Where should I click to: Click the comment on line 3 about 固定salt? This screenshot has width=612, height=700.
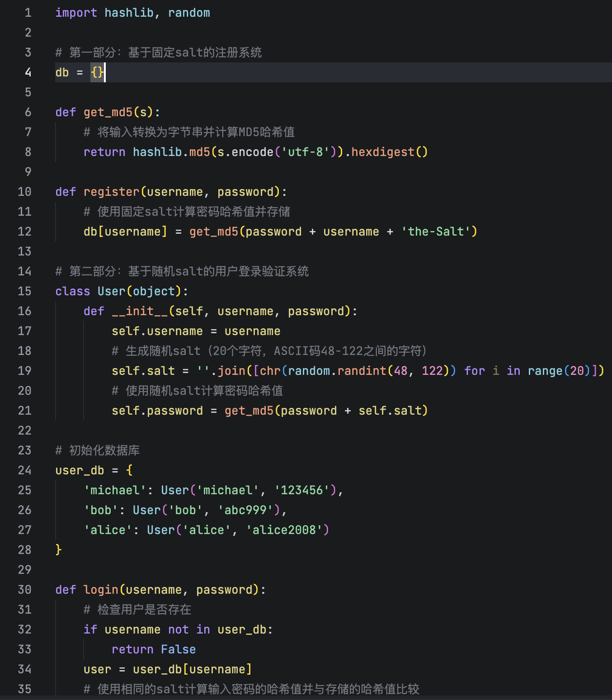pyautogui.click(x=159, y=52)
